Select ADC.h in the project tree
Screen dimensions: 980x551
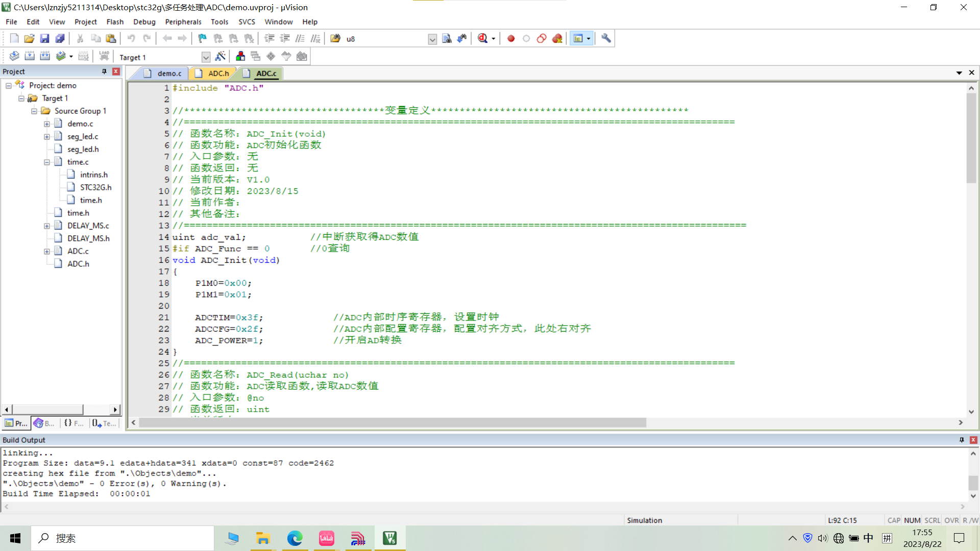point(78,264)
